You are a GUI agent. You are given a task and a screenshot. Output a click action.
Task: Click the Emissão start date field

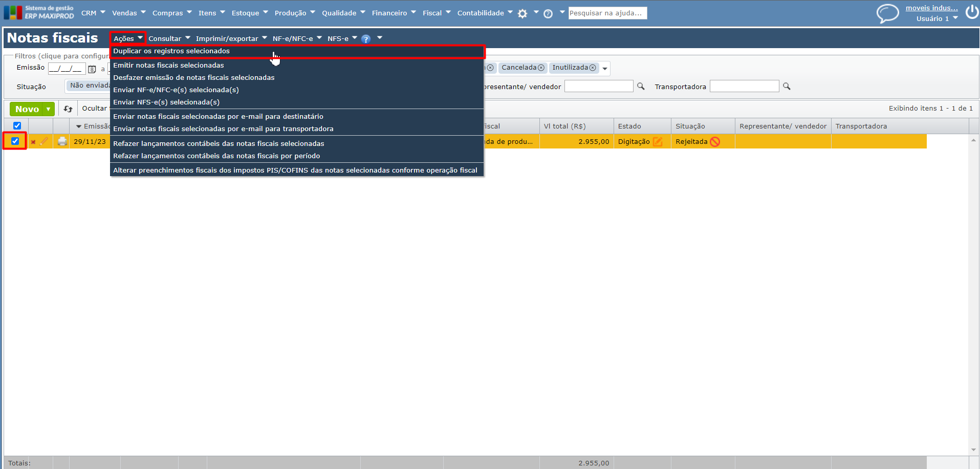pos(67,69)
